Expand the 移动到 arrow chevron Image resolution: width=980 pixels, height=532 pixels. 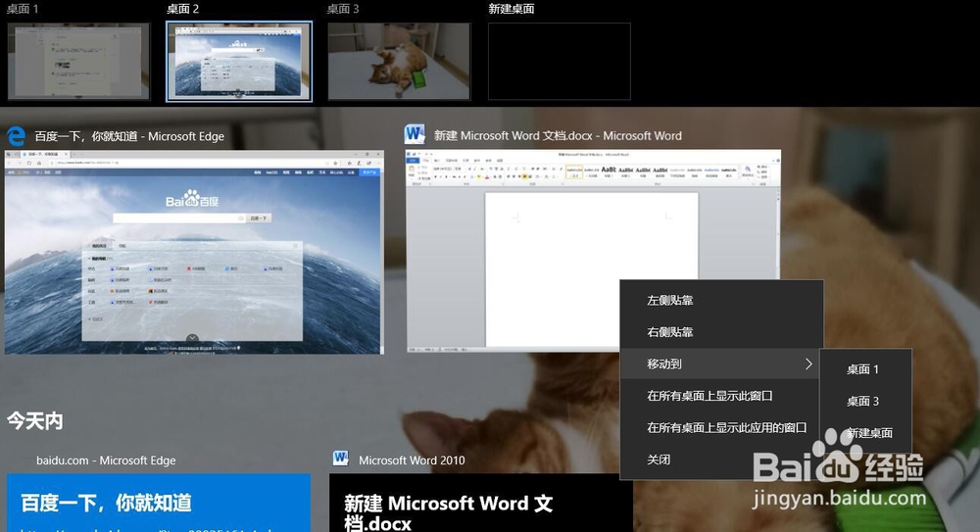tap(808, 363)
